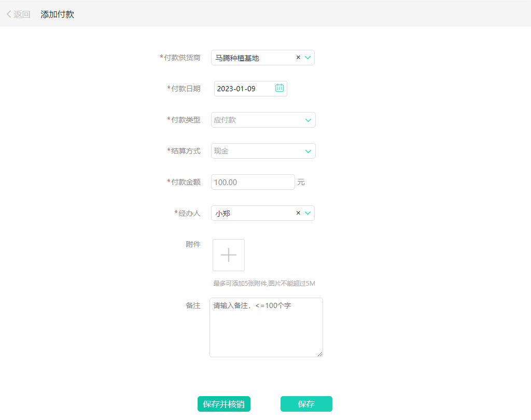Clear the selected handler 小郑
531x420 pixels.
[x=298, y=213]
